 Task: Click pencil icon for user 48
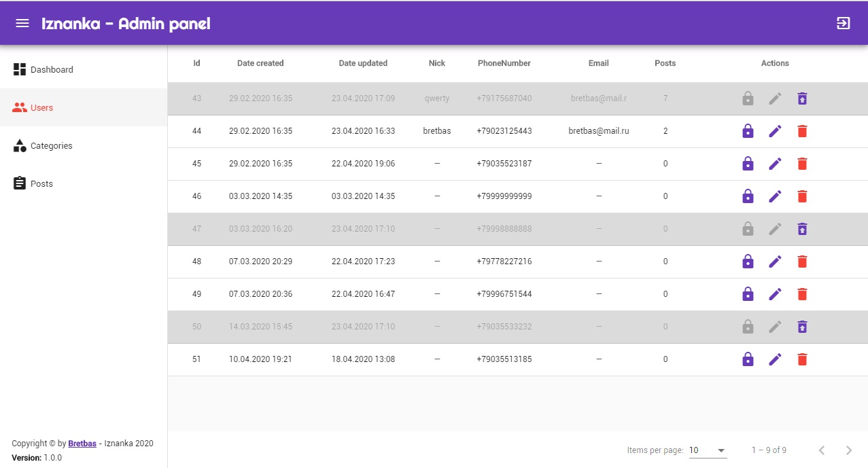(x=775, y=262)
